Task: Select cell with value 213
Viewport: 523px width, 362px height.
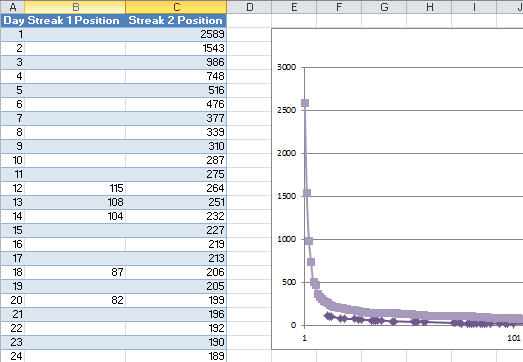Action: click(176, 259)
